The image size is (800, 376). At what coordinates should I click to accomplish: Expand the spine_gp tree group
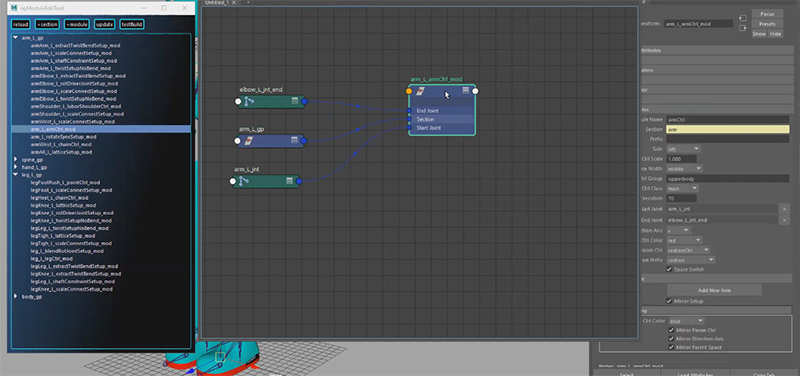click(16, 160)
